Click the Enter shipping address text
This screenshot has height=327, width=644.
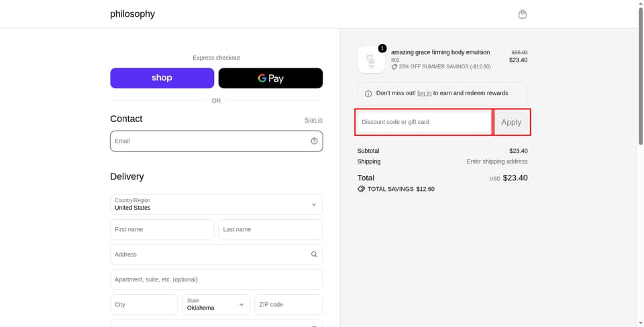pyautogui.click(x=497, y=161)
